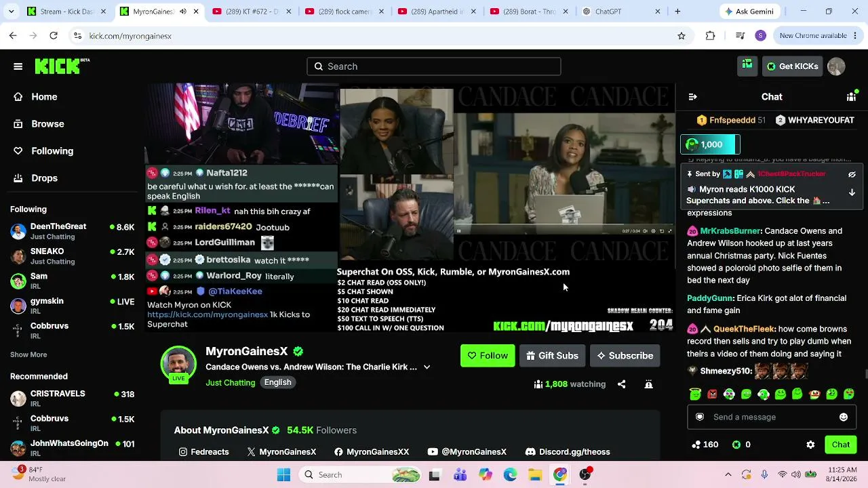Open SNEAKO's channel in Following
868x488 pixels.
72,256
